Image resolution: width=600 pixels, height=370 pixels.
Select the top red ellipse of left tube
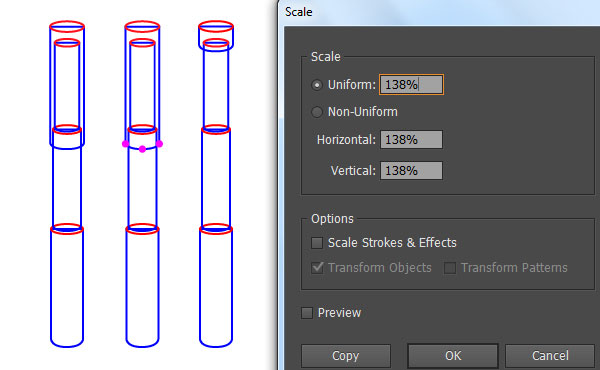point(67,26)
